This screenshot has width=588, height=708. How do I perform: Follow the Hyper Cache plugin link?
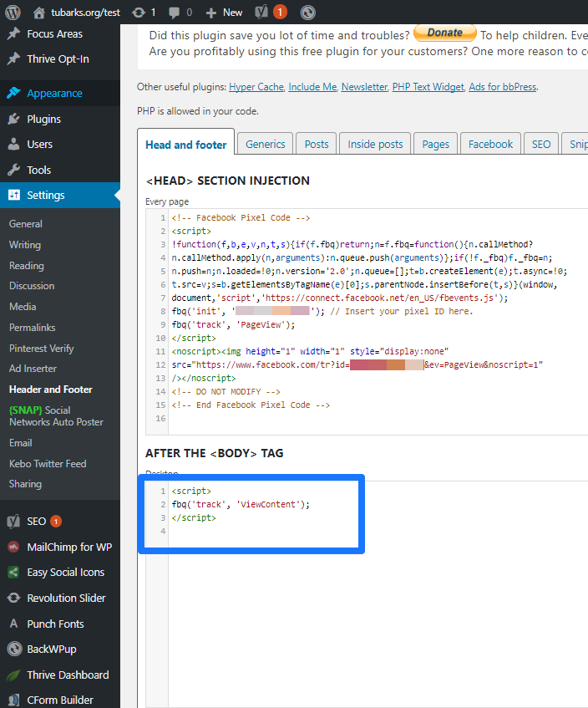click(x=257, y=87)
